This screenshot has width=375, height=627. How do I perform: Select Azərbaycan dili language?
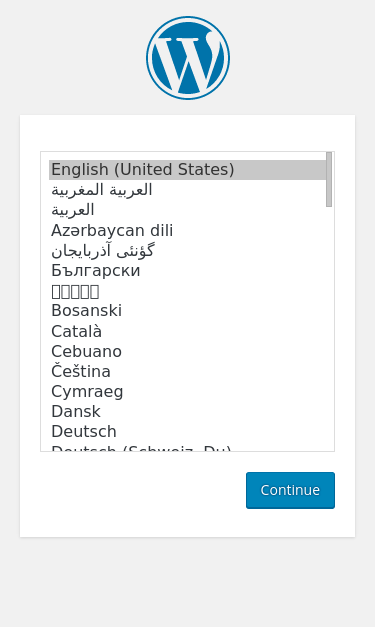click(x=188, y=230)
